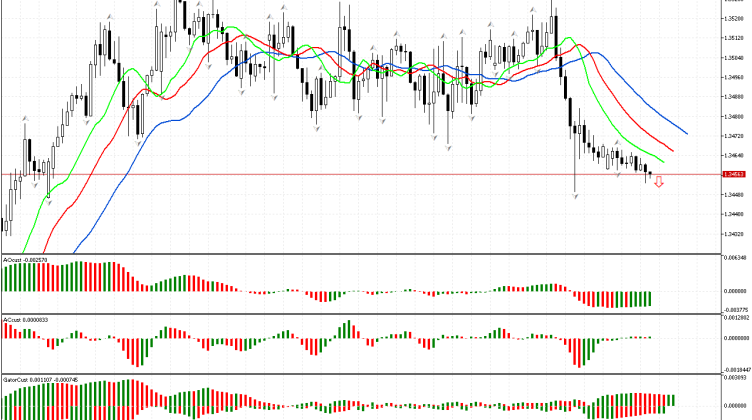Click the red Alligator teeth line end
Screen dimensions: 752x420
672,151
